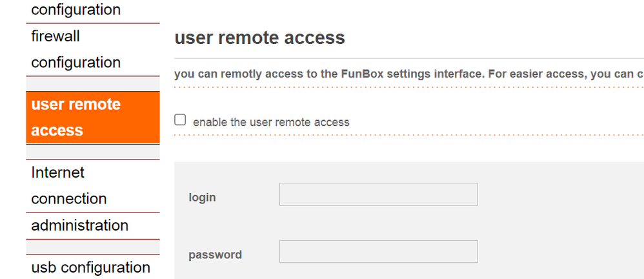Click gray spacer above usb configuration item
The image size is (644, 279).
click(92, 247)
